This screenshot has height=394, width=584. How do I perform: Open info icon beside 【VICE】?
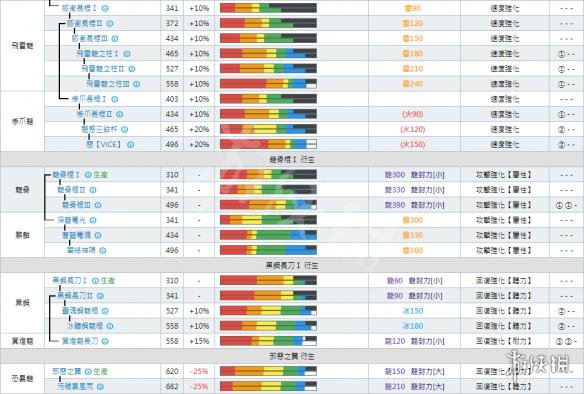pyautogui.click(x=130, y=144)
